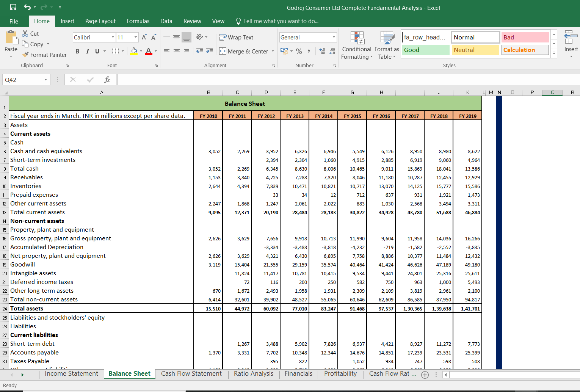Screen dimensions: 580x392
Task: Click Decrease Decimal icon
Action: (332, 51)
